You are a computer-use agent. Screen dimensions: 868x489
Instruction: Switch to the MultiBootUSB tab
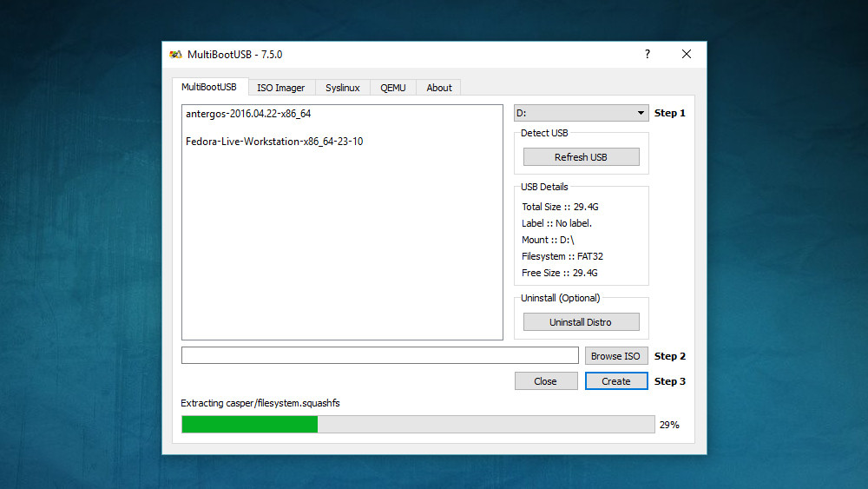coord(209,87)
